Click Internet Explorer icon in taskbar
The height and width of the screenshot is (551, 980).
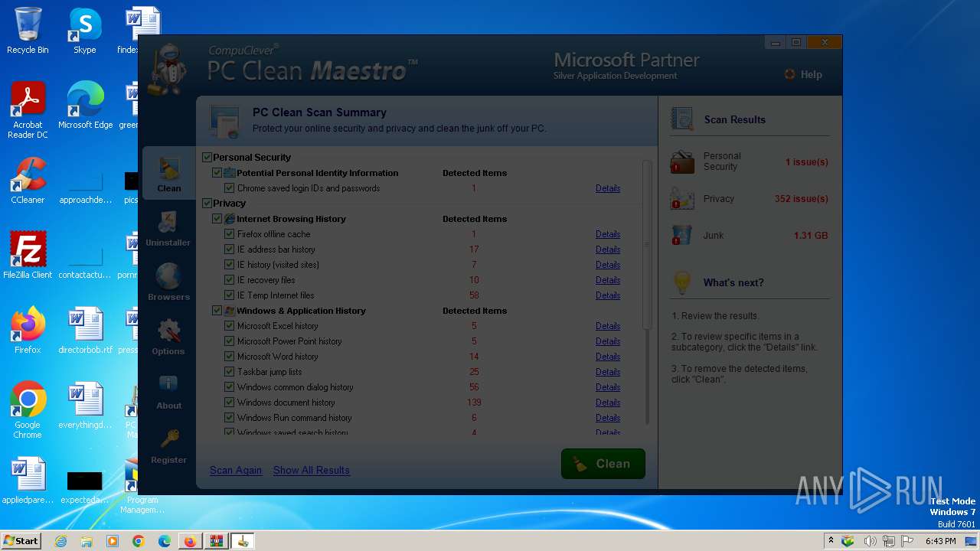click(x=60, y=541)
